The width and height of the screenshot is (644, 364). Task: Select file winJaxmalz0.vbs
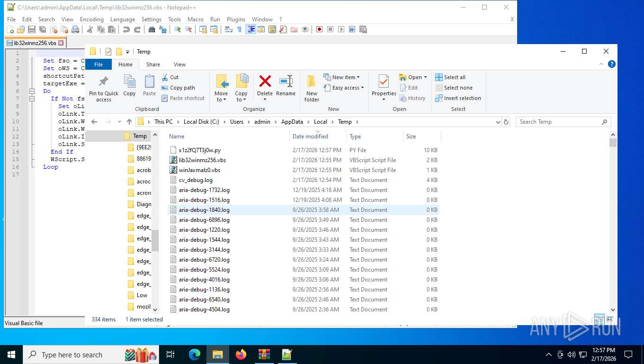199,170
